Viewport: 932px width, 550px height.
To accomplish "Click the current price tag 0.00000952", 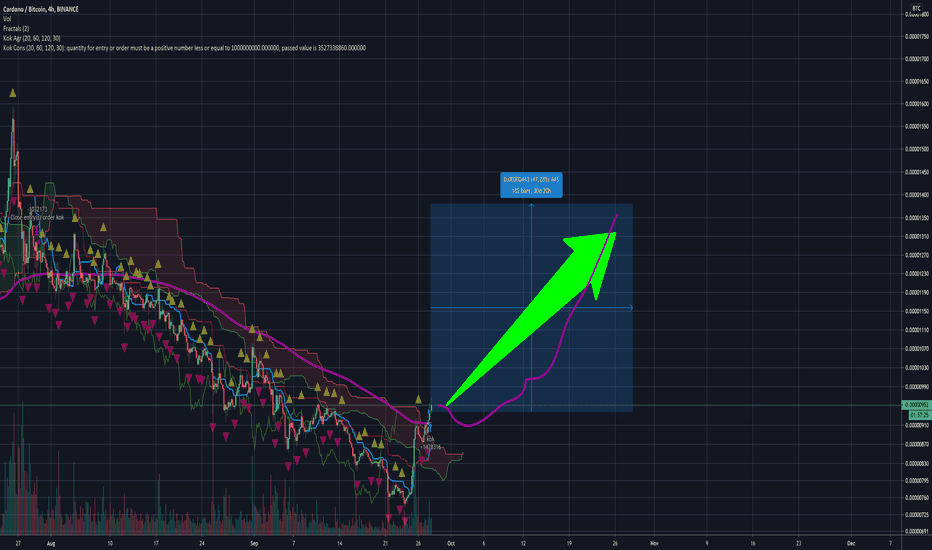I will [x=917, y=405].
